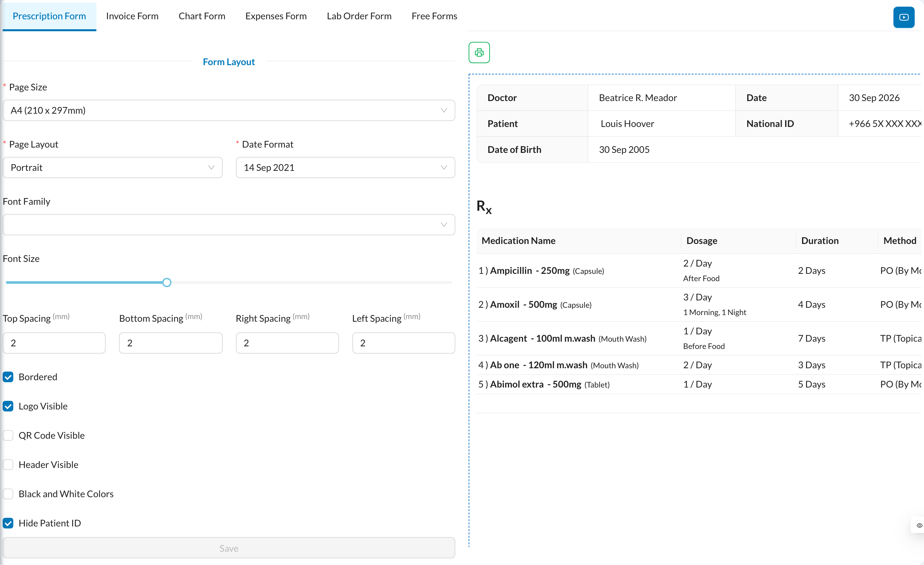Open the video tutorial icon button
924x565 pixels.
coord(903,17)
